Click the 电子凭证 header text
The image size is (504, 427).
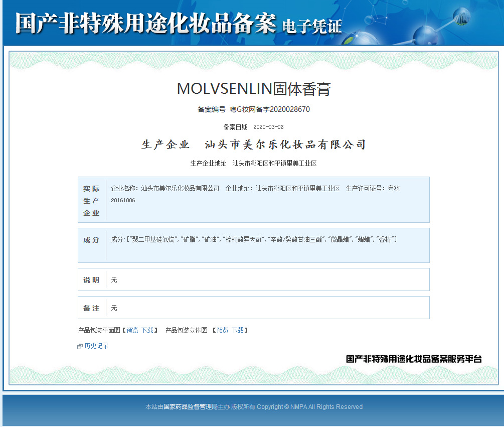click(312, 27)
